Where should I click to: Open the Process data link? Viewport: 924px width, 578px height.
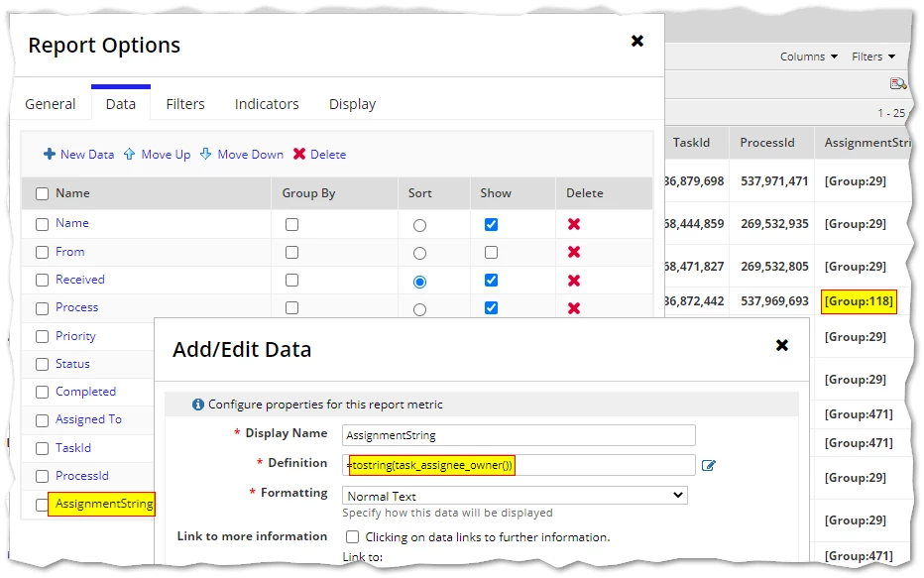76,307
